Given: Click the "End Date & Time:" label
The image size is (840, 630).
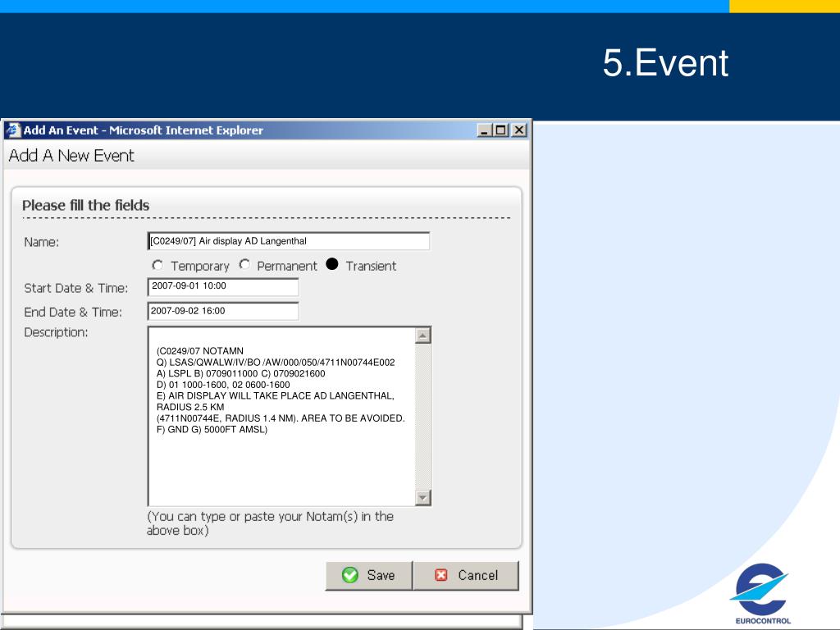Looking at the screenshot, I should 73,313.
